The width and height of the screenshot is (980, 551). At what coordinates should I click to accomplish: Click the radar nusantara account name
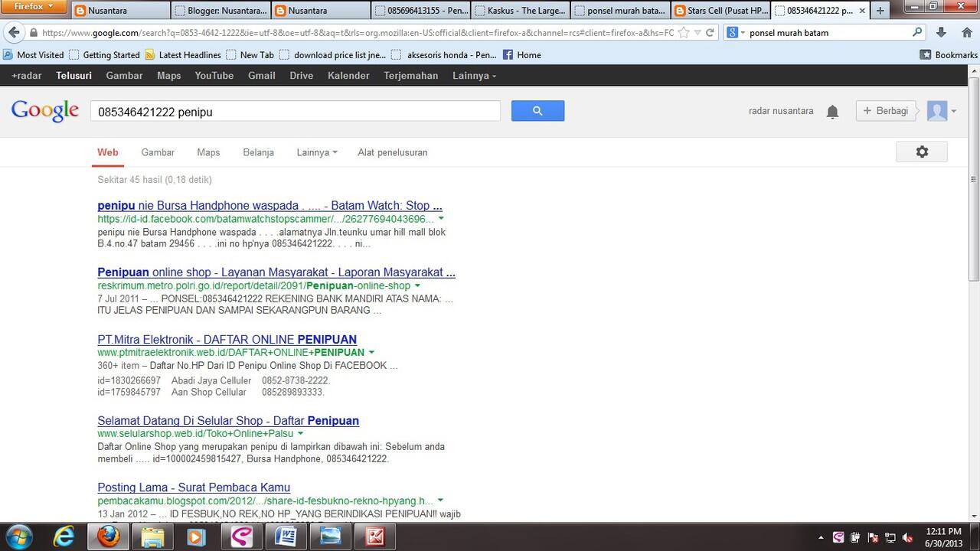tap(781, 111)
